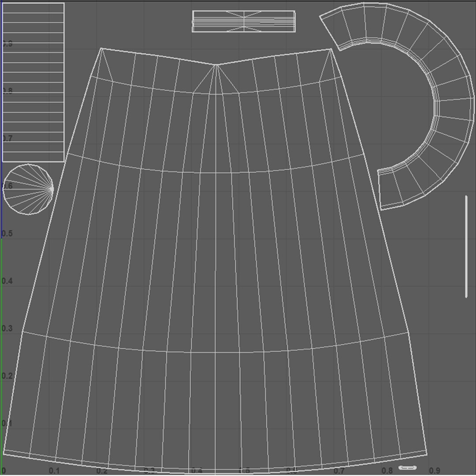Click the 0.2 label on the vertical axis
The width and height of the screenshot is (476, 476).
(7, 376)
